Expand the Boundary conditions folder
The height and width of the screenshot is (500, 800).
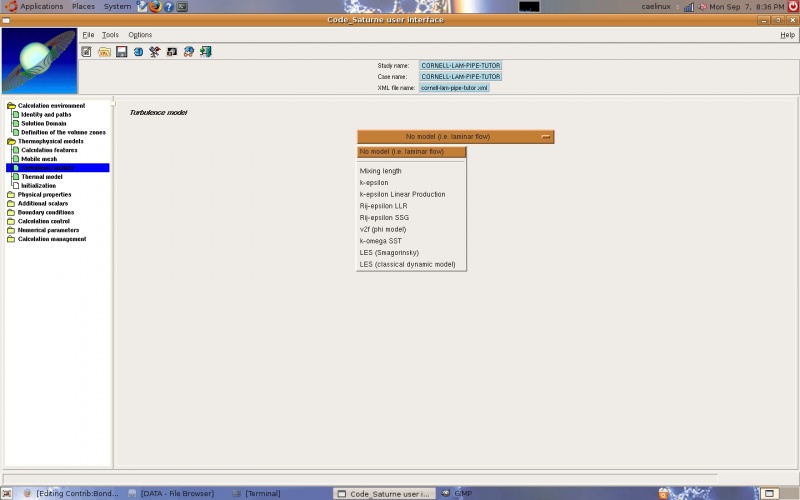coord(11,213)
